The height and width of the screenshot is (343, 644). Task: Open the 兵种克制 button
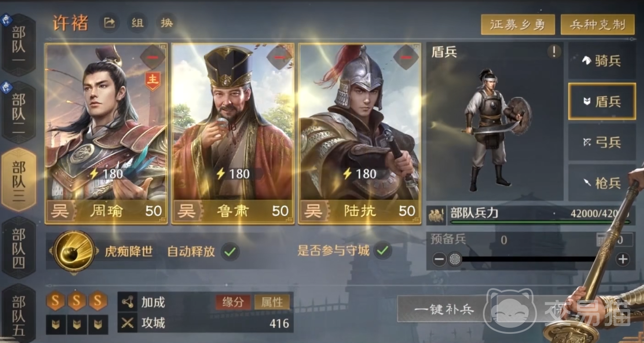tap(598, 25)
